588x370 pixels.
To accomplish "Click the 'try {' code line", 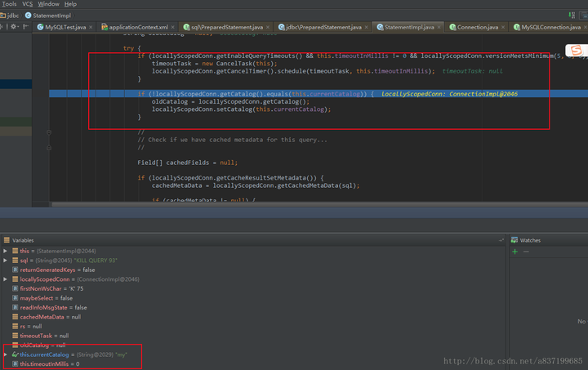I will pos(131,48).
